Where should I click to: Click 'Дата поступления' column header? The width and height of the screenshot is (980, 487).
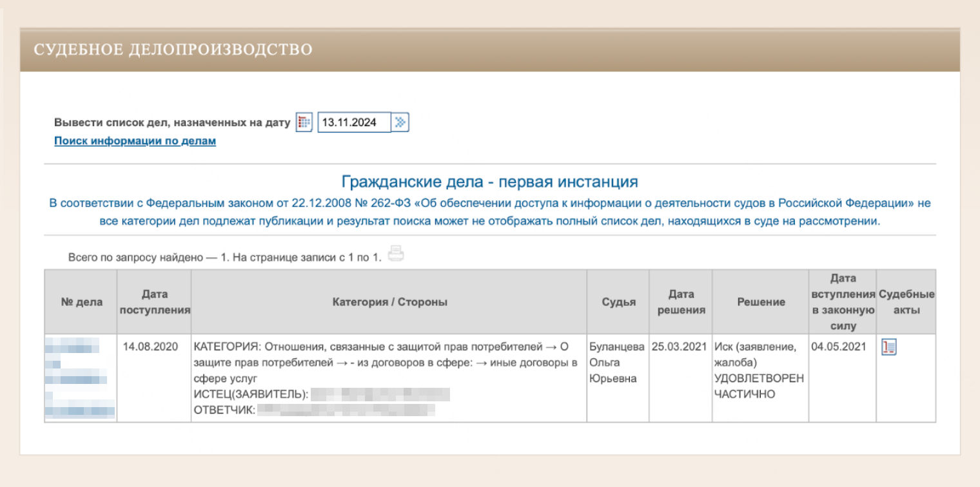(x=155, y=302)
